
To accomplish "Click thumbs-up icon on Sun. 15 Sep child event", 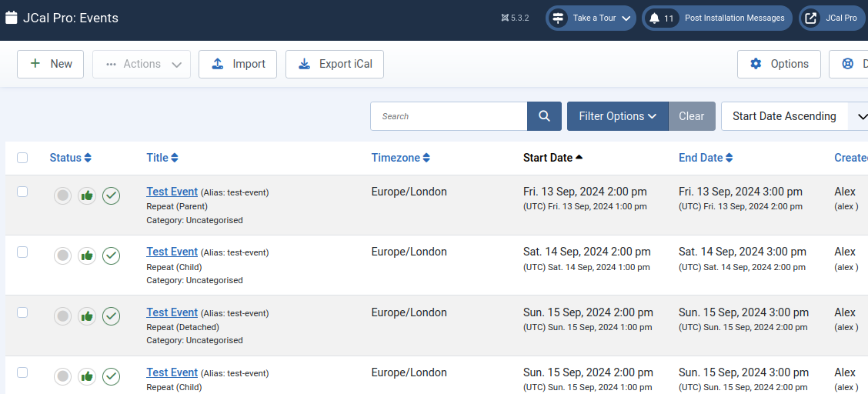I will click(87, 376).
